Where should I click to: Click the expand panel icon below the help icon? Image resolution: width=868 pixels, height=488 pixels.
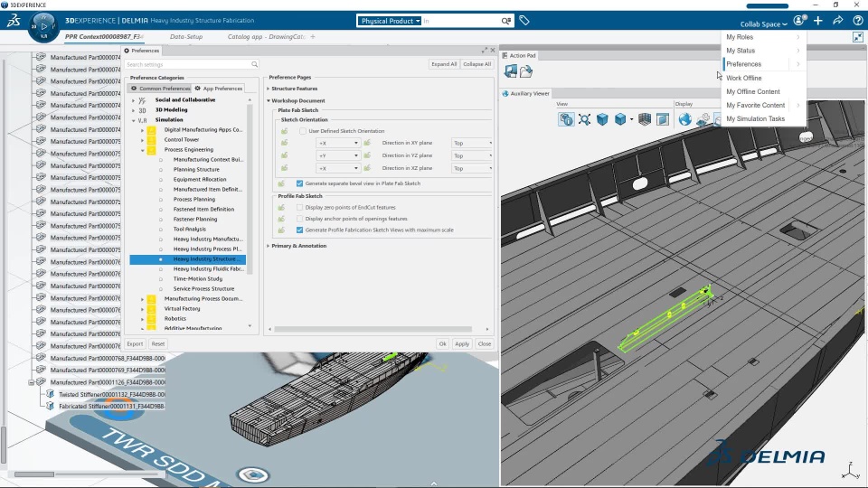[x=858, y=37]
